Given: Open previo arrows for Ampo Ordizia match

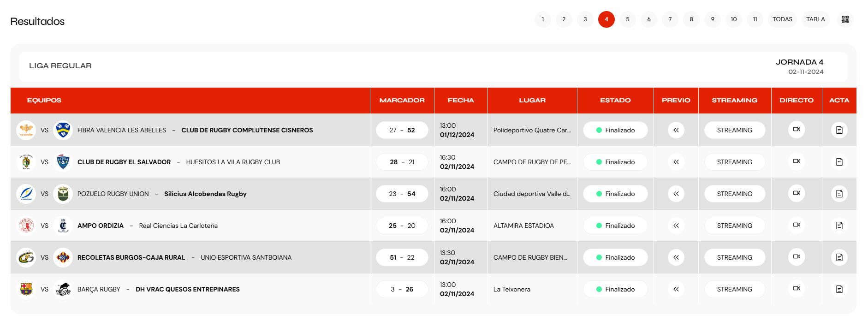Looking at the screenshot, I should (x=676, y=226).
